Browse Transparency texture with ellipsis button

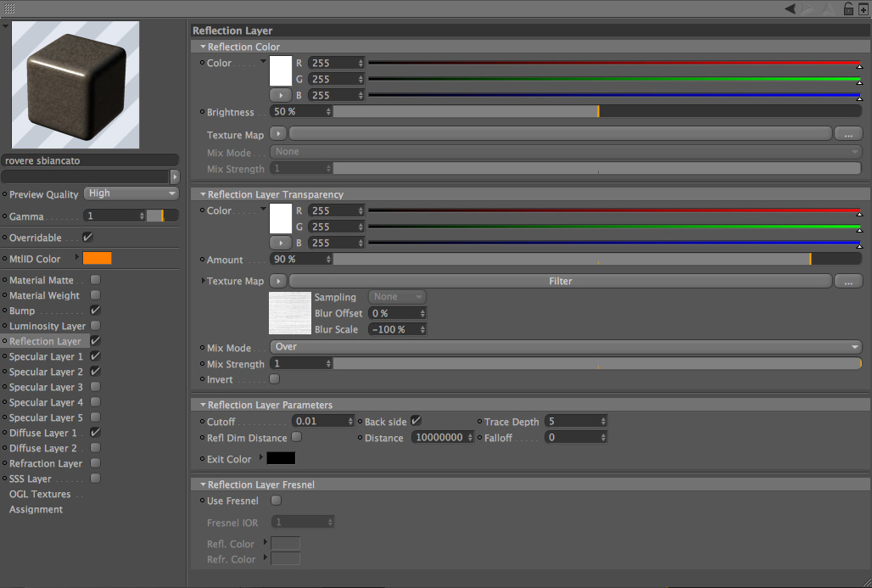click(848, 282)
